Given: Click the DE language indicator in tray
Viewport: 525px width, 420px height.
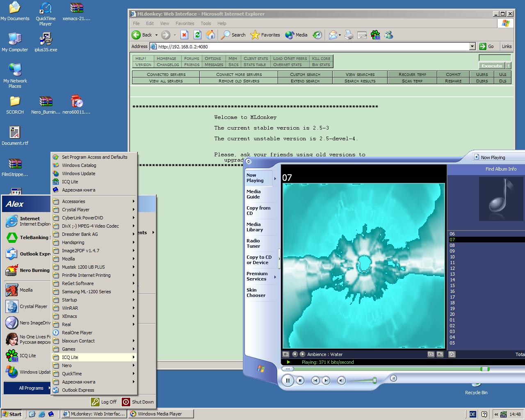Looking at the screenshot, I should [x=472, y=414].
